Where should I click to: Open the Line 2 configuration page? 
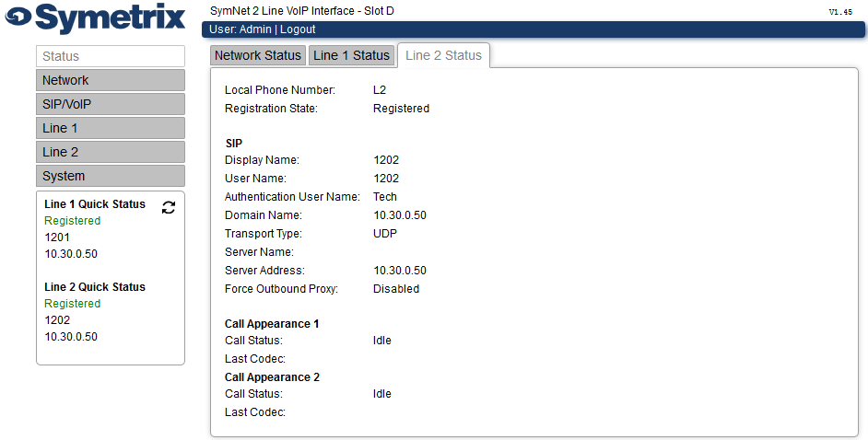(111, 152)
